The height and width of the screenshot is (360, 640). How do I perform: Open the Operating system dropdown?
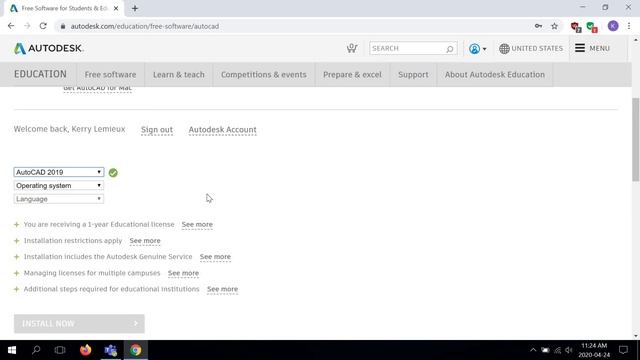pyautogui.click(x=59, y=186)
